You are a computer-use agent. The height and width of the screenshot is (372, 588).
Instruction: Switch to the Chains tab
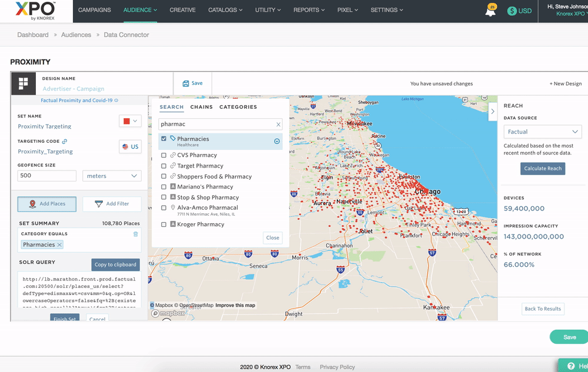tap(201, 107)
